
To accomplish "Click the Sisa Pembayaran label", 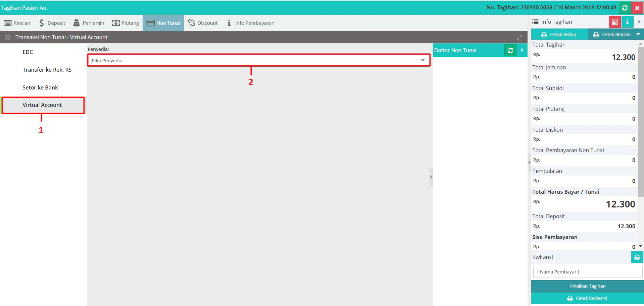I will point(555,237).
